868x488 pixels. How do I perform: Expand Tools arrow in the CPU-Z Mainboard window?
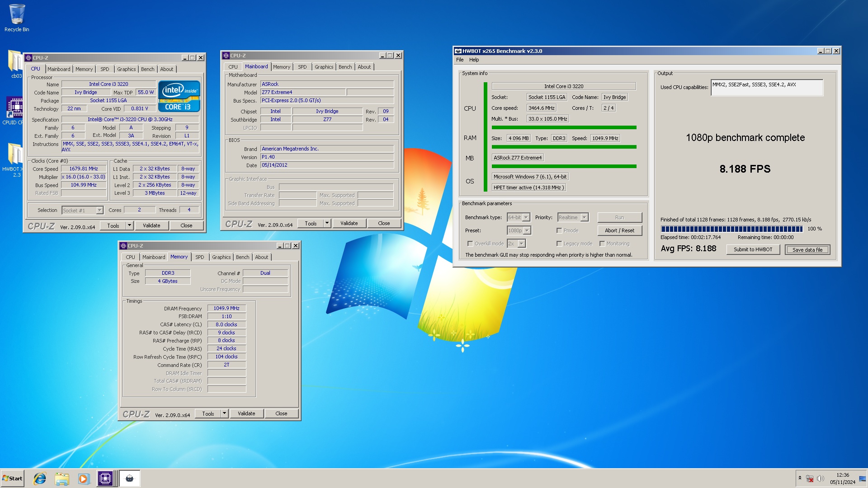tap(327, 223)
